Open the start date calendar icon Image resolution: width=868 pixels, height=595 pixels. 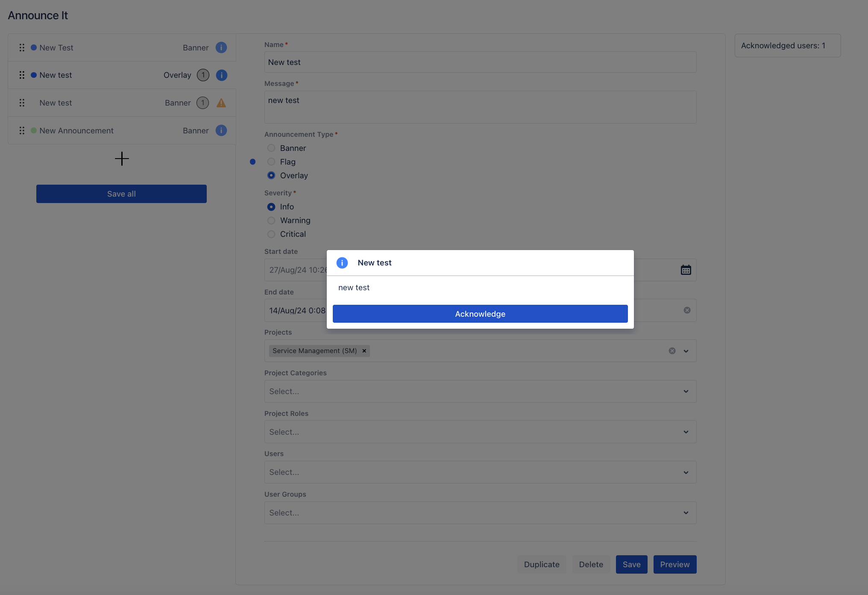pyautogui.click(x=686, y=270)
